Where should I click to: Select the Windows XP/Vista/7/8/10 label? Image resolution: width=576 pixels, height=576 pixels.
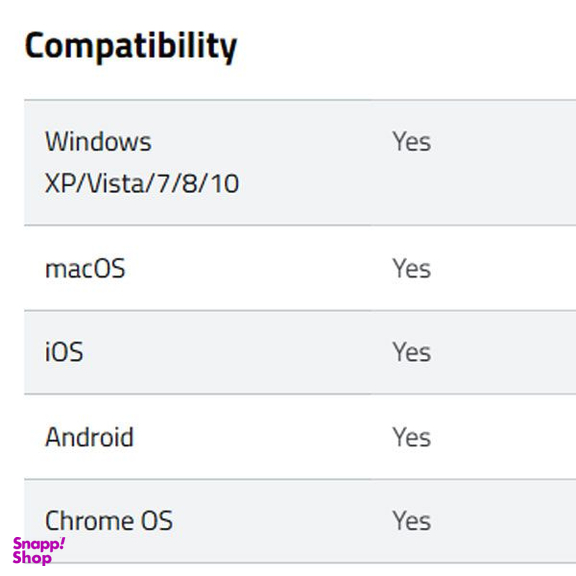(142, 162)
